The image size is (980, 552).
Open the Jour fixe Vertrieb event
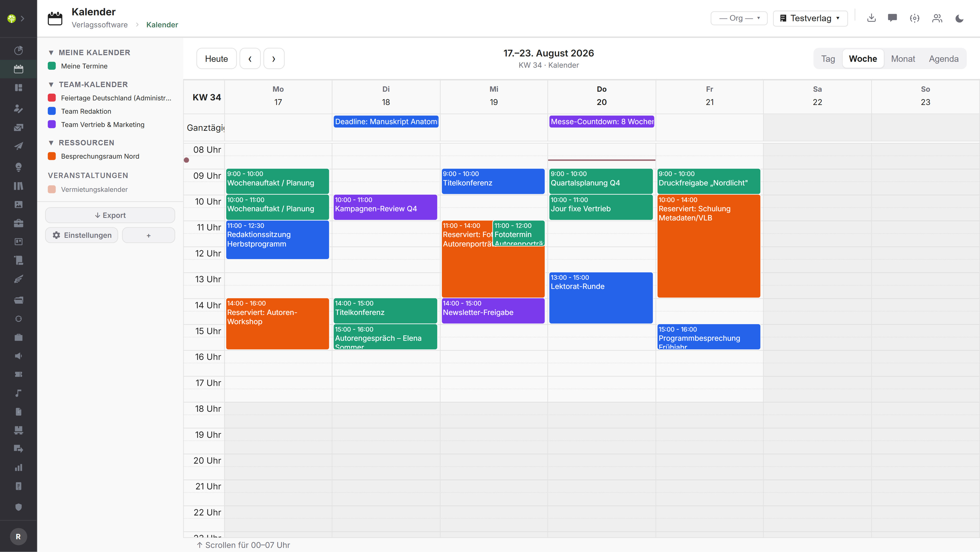coord(601,207)
